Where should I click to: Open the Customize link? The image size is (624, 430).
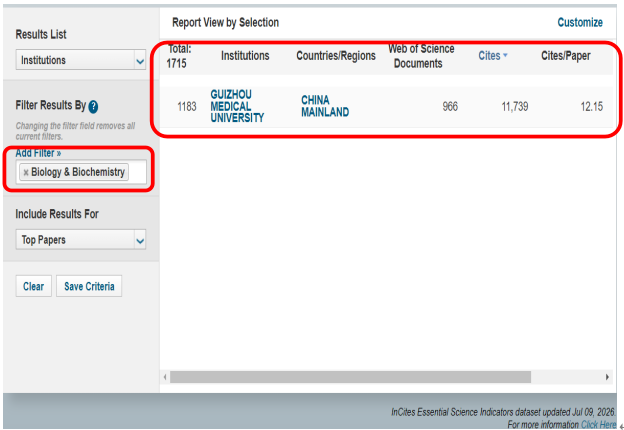click(x=580, y=22)
